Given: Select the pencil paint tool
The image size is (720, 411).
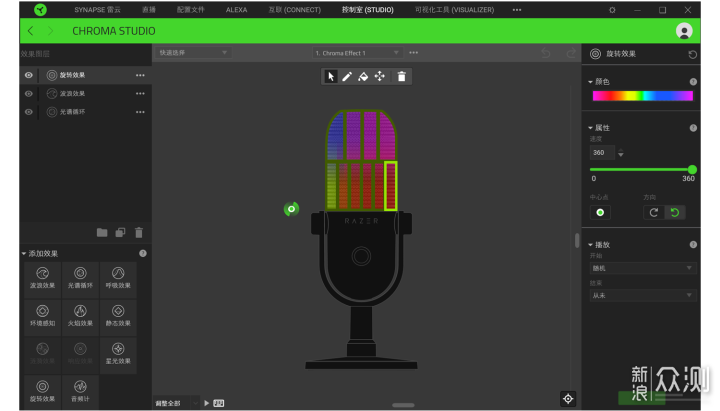Looking at the screenshot, I should click(x=347, y=76).
